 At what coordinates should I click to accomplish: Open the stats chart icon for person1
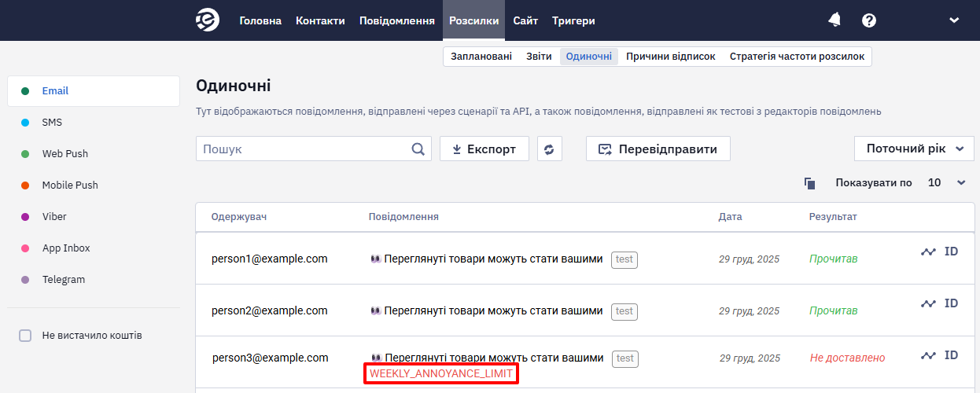click(x=929, y=252)
